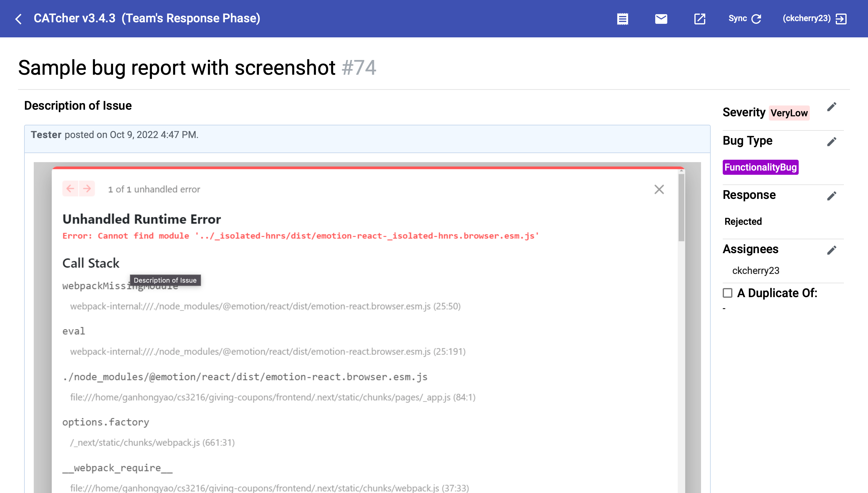Click the FunctionalityBug label
The width and height of the screenshot is (868, 493).
760,167
